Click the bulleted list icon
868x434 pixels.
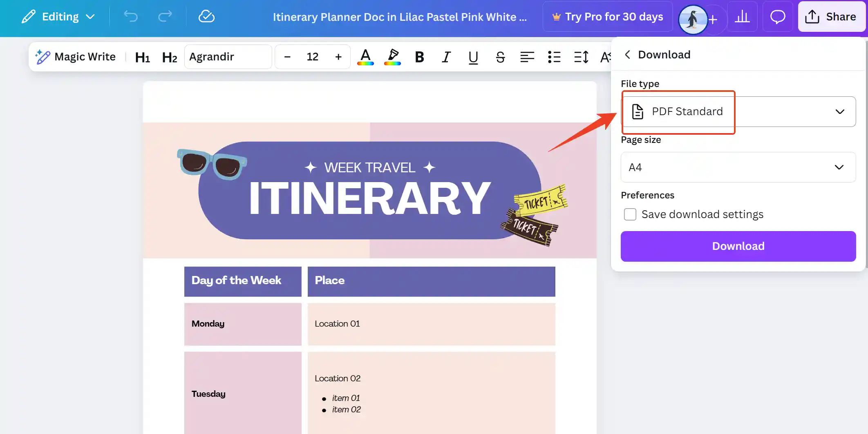[x=554, y=57]
